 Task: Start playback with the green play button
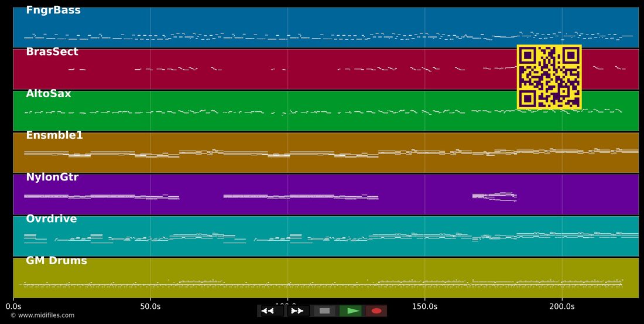pyautogui.click(x=351, y=311)
